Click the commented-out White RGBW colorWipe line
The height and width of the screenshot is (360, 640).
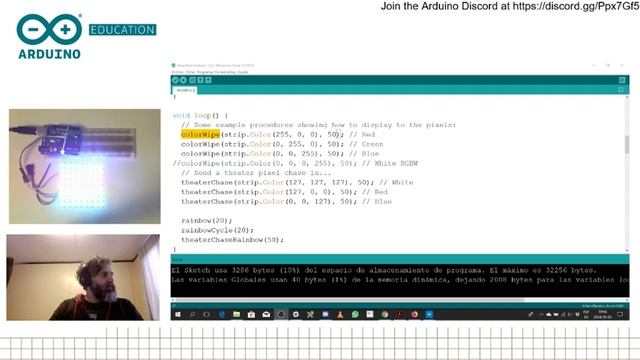295,163
